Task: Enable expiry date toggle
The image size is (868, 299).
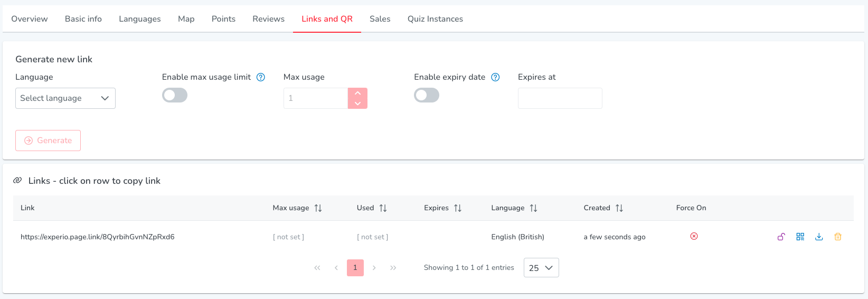Action: [x=427, y=95]
